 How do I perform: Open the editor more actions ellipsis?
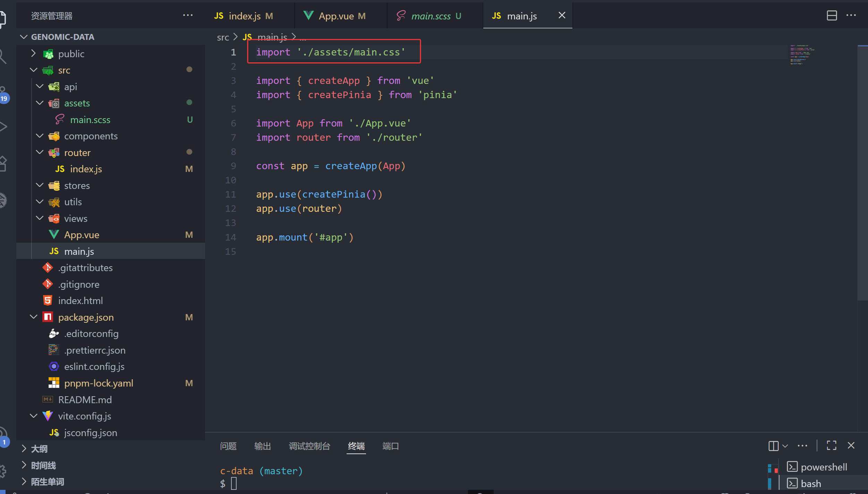pos(851,16)
